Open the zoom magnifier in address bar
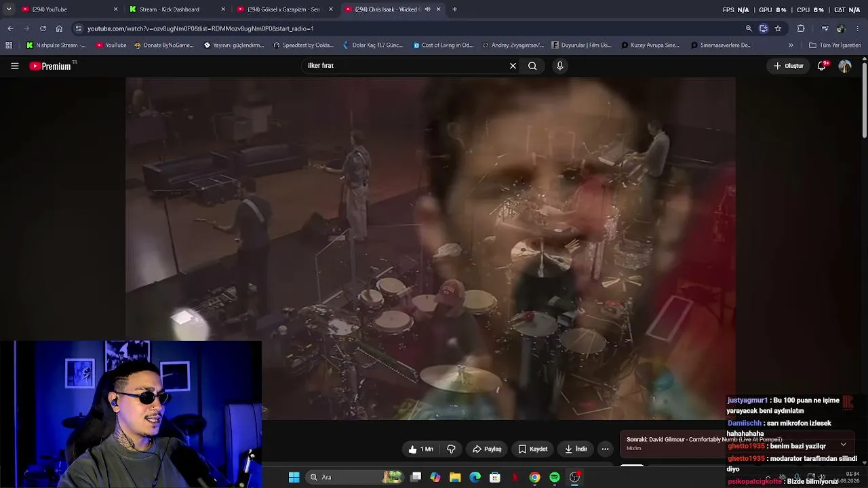868x488 pixels. click(x=749, y=28)
